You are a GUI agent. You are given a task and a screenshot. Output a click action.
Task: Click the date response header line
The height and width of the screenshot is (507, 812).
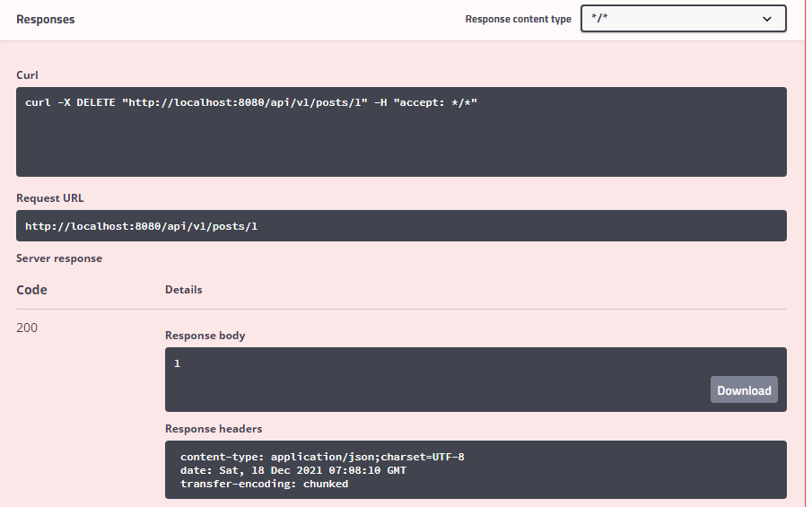click(x=293, y=470)
